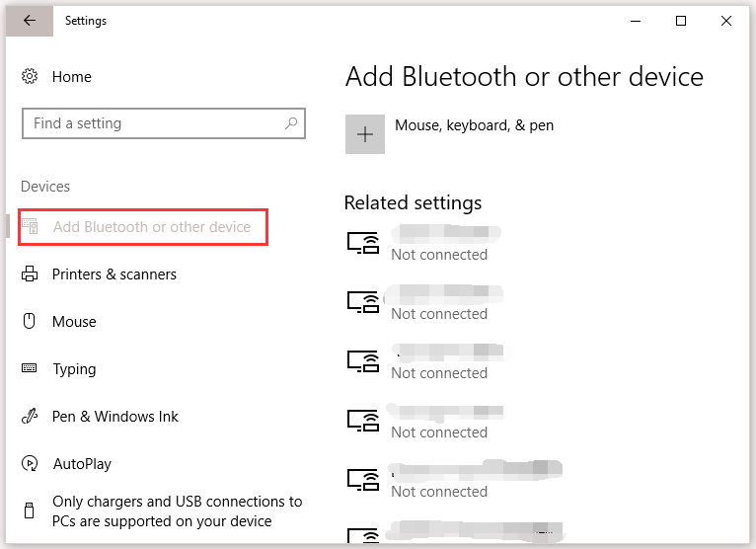756x549 pixels.
Task: Maximize the Settings window
Action: click(681, 21)
